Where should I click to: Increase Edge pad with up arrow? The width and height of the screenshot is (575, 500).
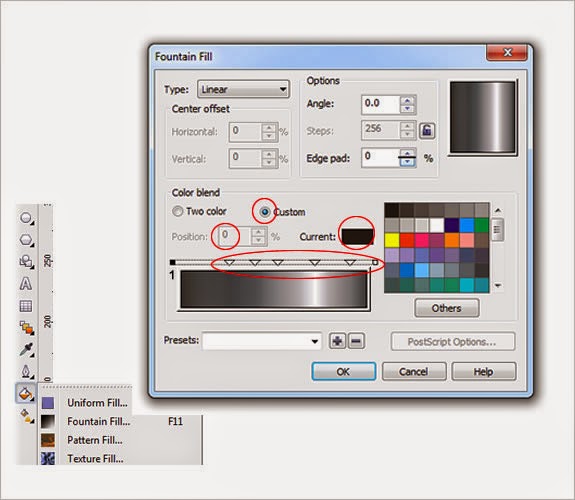point(407,153)
